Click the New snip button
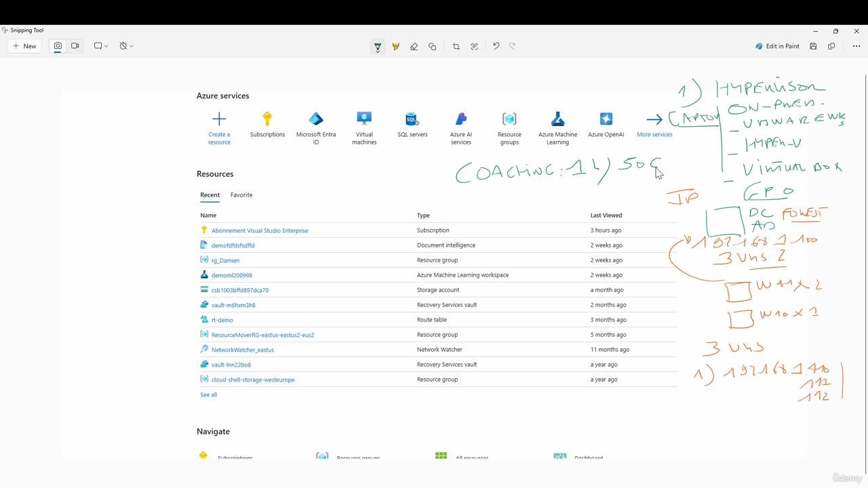 tap(24, 46)
